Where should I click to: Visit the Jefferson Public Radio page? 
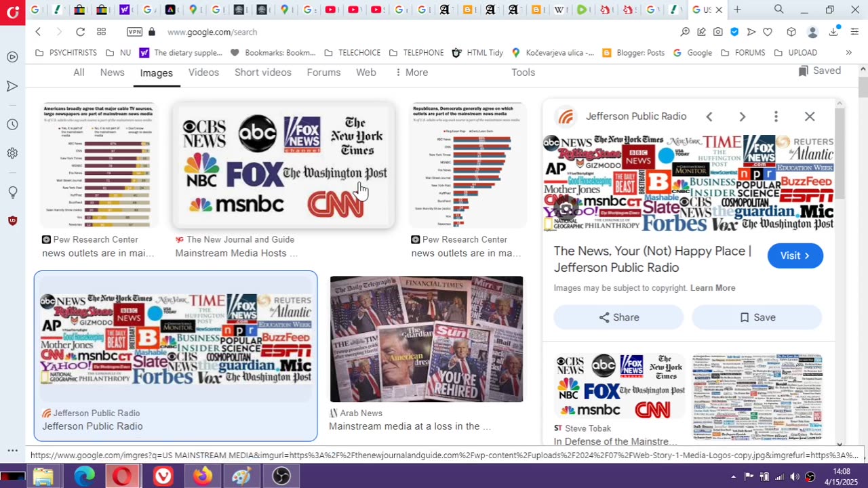795,256
